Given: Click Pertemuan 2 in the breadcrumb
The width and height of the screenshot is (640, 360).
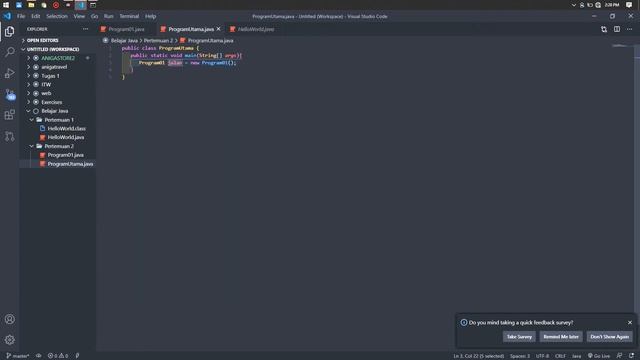Looking at the screenshot, I should [158, 40].
